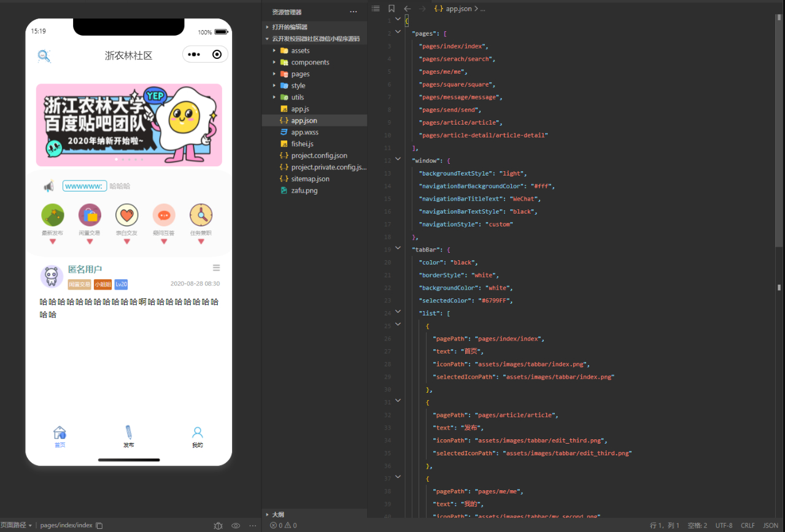Click the Zhejiang A&F University banner image
Viewport: 785px width, 532px height.
[x=129, y=125]
